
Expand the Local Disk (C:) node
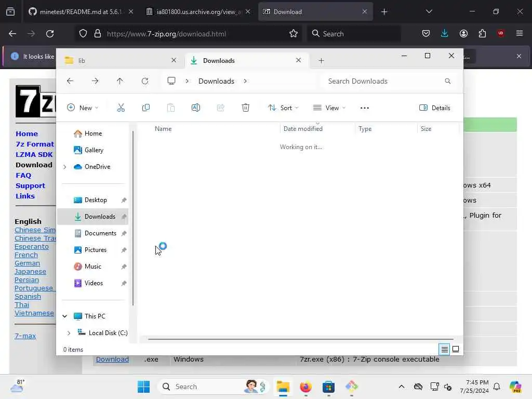pyautogui.click(x=69, y=333)
